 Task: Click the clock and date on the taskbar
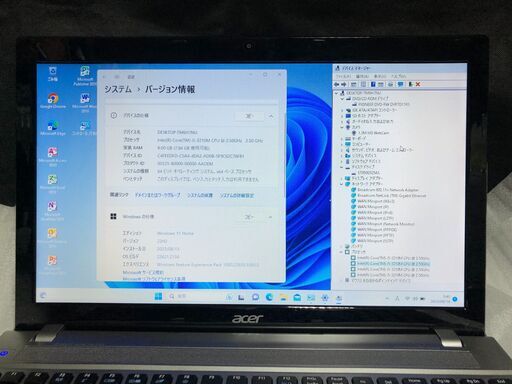click(440, 298)
